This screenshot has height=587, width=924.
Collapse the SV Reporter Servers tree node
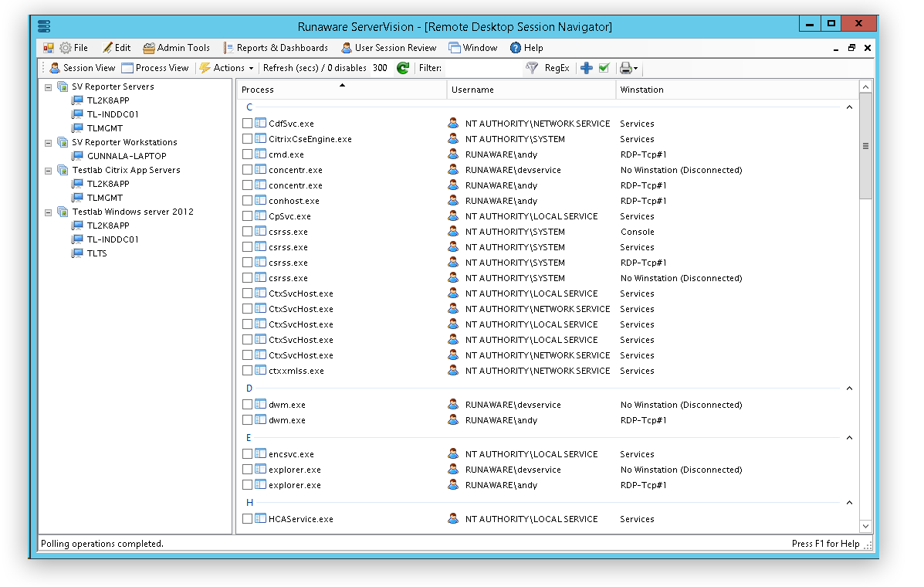[49, 87]
